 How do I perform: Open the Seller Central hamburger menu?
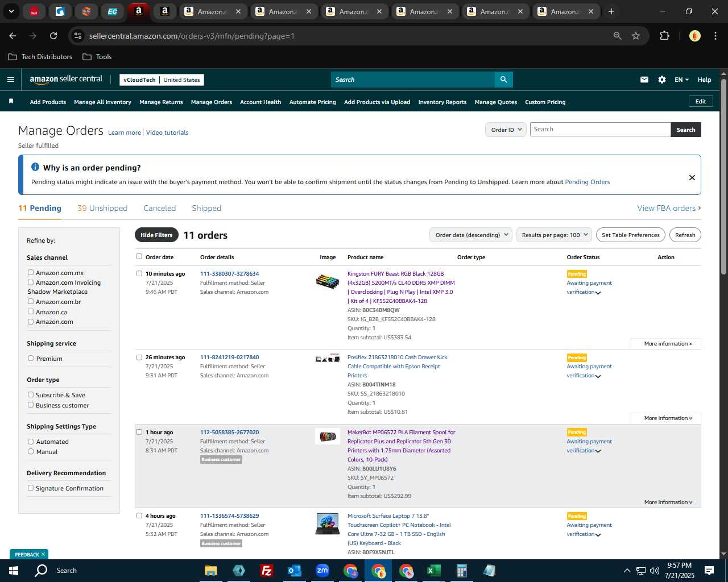pyautogui.click(x=10, y=80)
